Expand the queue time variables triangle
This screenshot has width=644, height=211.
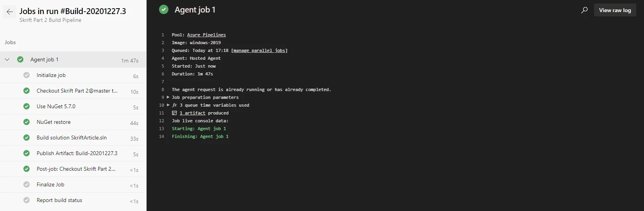[168, 105]
